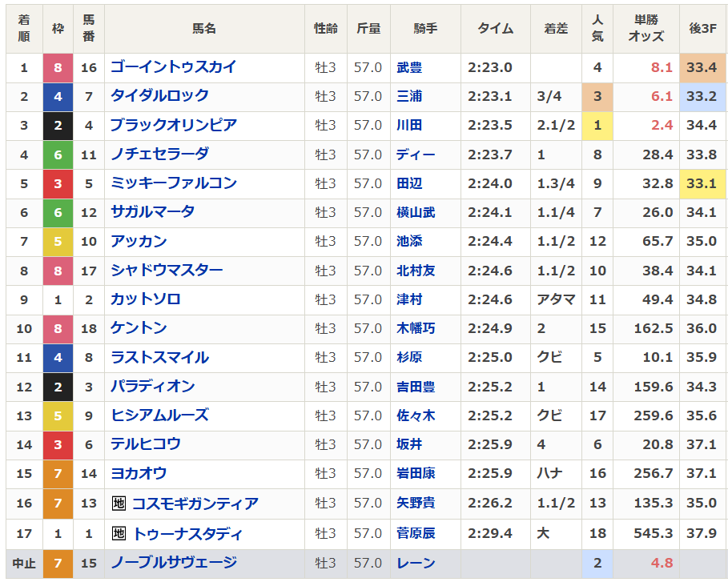Screen dimensions: 728x582
Task: Open horse タイダルロック link
Action: pyautogui.click(x=159, y=96)
